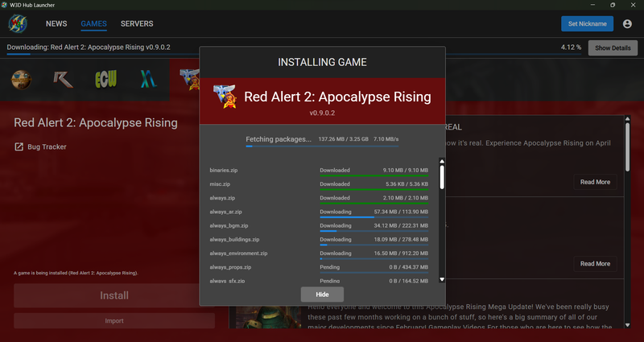Click the 137.26 MB / 3.25 GB text
The height and width of the screenshot is (342, 644).
344,139
